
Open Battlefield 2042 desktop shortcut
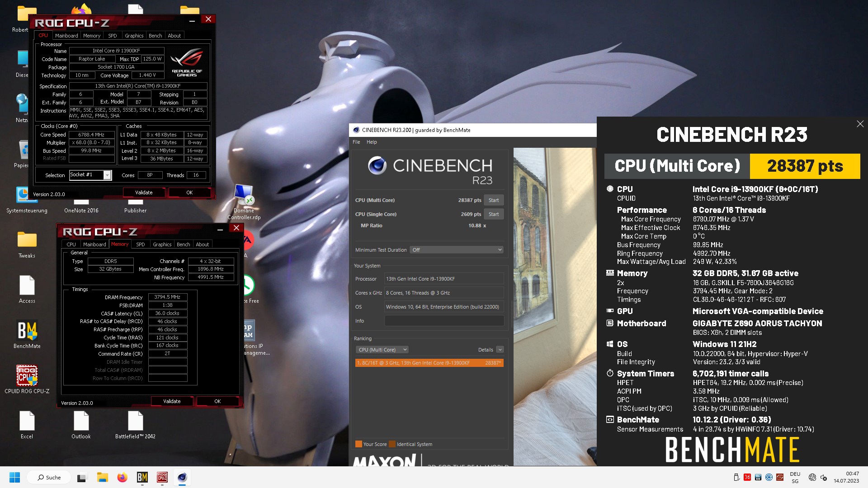point(135,425)
